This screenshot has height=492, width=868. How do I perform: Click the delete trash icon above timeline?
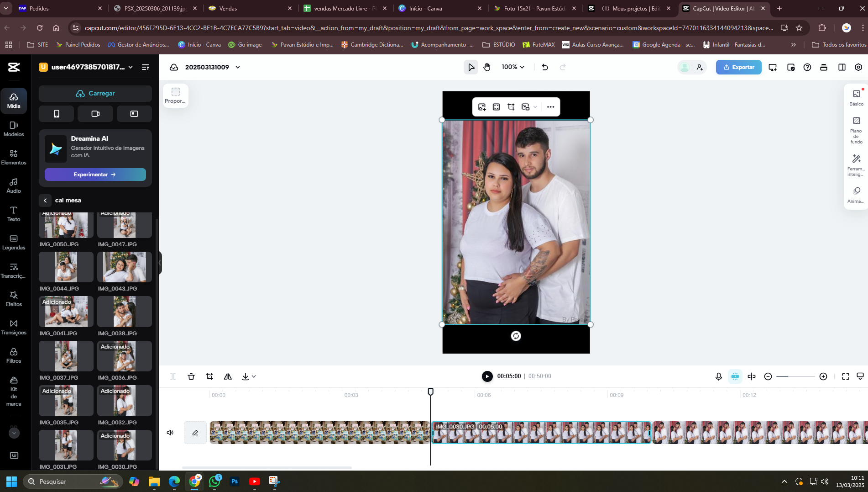point(191,376)
